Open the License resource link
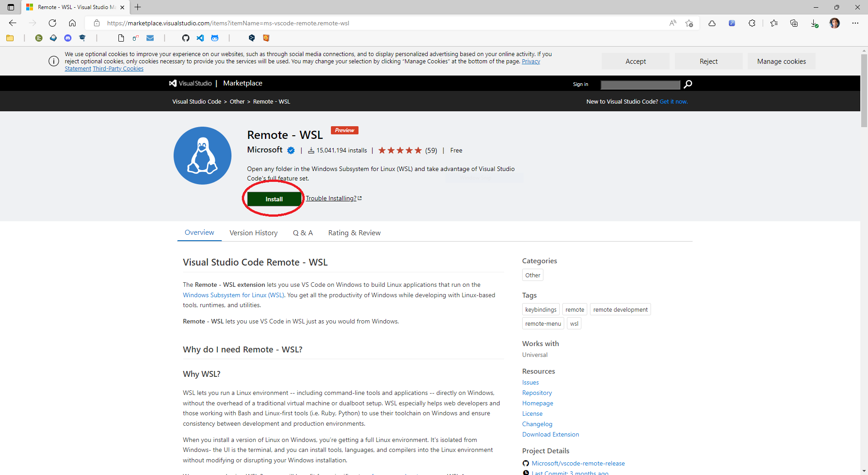The height and width of the screenshot is (475, 868). click(x=532, y=413)
